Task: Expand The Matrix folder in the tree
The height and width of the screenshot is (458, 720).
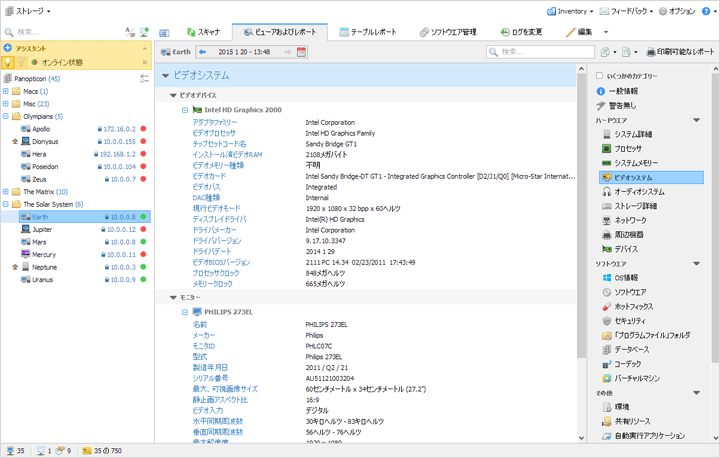Action: pyautogui.click(x=6, y=192)
